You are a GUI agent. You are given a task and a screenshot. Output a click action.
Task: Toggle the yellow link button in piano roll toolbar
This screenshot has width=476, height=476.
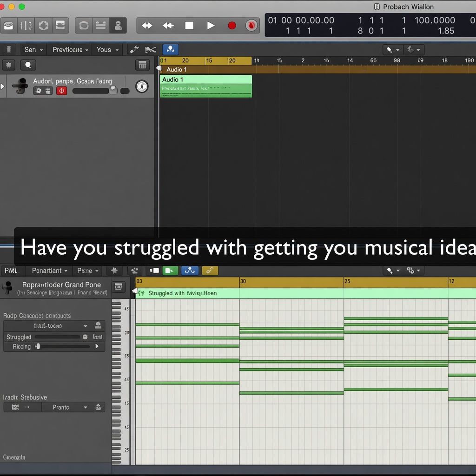(210, 271)
